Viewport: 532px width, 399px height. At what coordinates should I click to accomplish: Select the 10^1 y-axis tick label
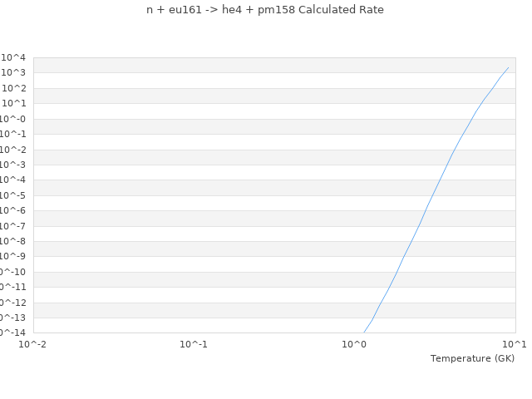14,103
